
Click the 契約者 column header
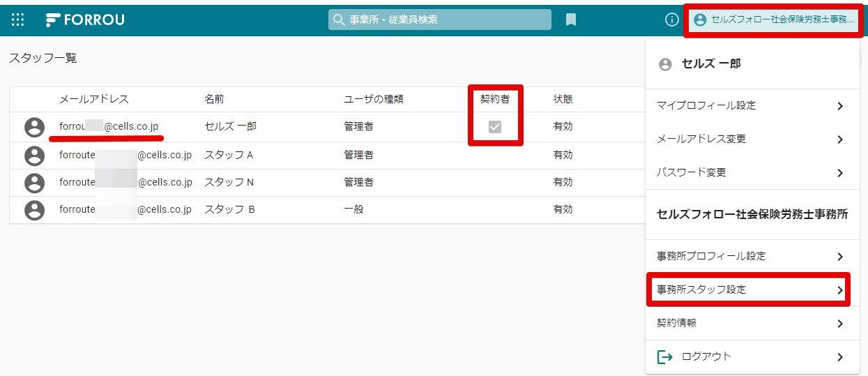(495, 99)
